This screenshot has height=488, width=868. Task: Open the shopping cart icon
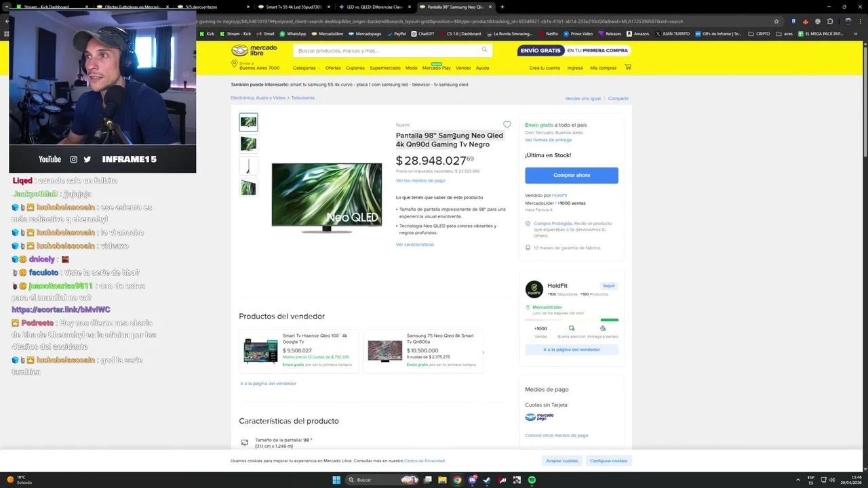[628, 67]
